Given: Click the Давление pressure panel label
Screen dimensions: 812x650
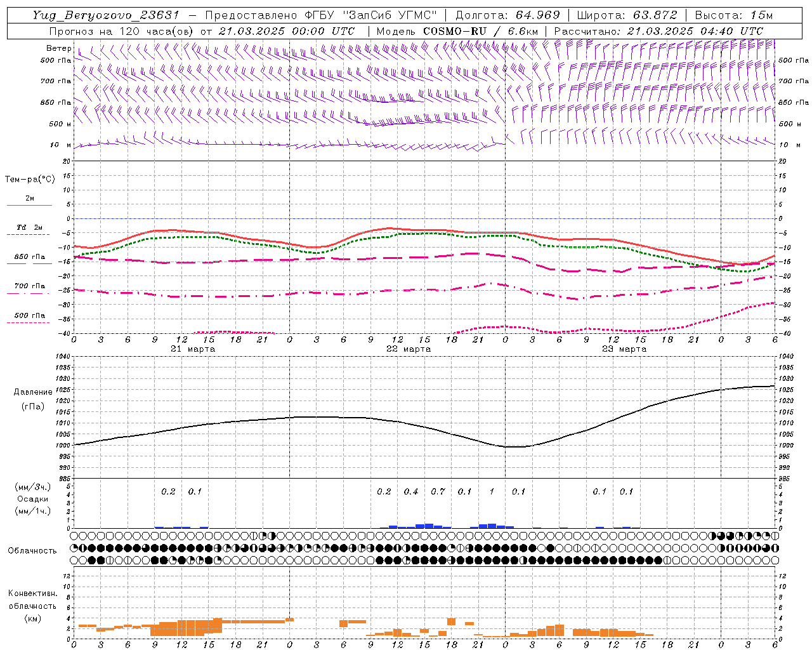Looking at the screenshot, I should 33,392.
